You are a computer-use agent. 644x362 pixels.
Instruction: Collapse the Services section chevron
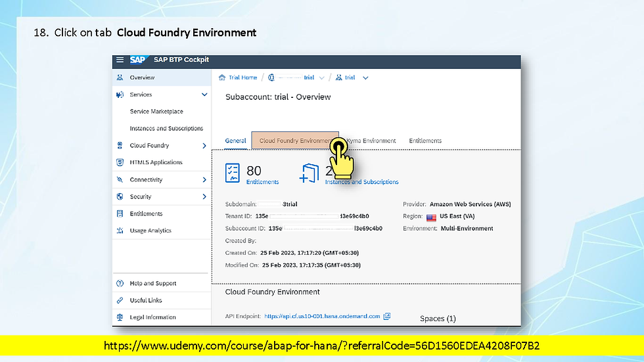[x=204, y=95]
